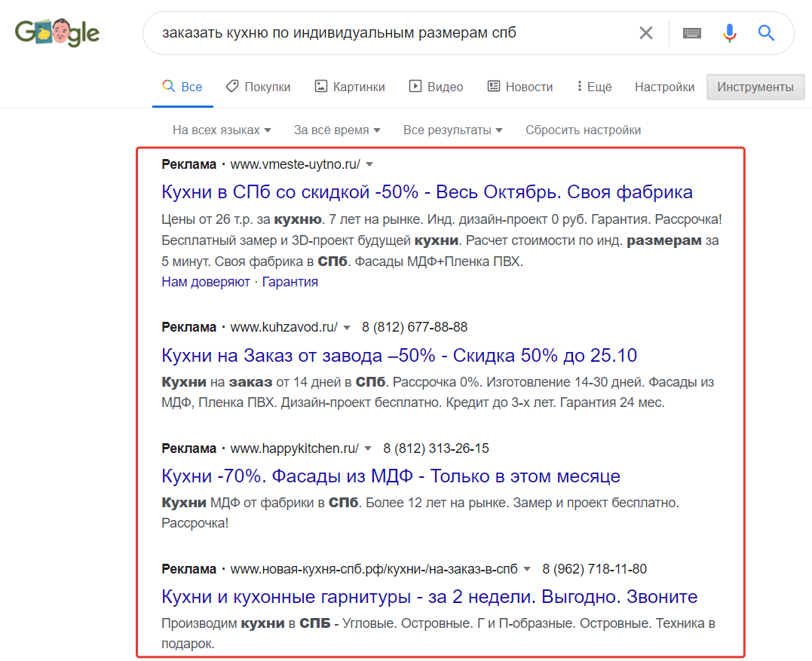The height and width of the screenshot is (661, 812).
Task: Open Настройки search settings
Action: coord(664,87)
